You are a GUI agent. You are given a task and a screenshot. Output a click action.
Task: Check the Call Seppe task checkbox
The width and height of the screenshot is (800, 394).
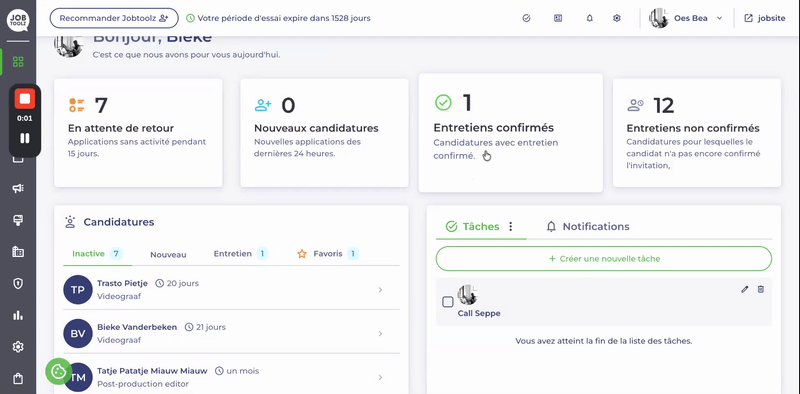(x=447, y=302)
